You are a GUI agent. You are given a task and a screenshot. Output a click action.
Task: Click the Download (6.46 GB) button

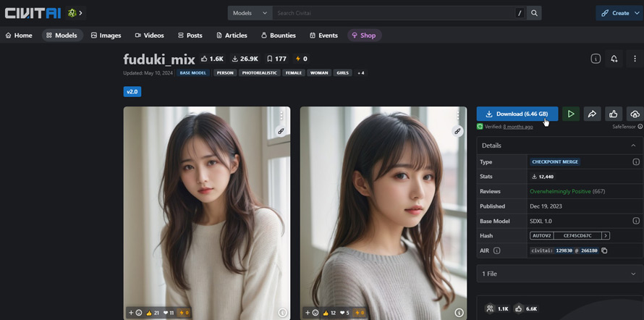point(517,114)
